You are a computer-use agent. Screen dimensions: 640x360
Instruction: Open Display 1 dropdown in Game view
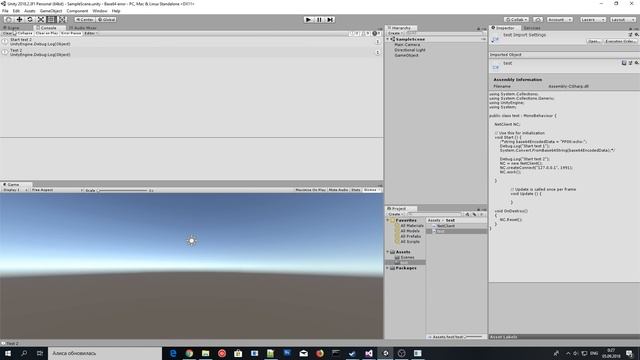coord(15,190)
